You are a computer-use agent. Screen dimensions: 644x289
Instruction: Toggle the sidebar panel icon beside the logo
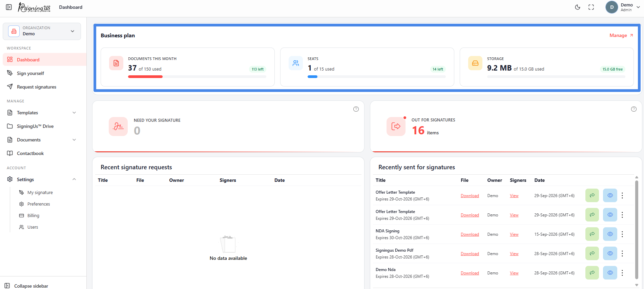click(x=9, y=7)
